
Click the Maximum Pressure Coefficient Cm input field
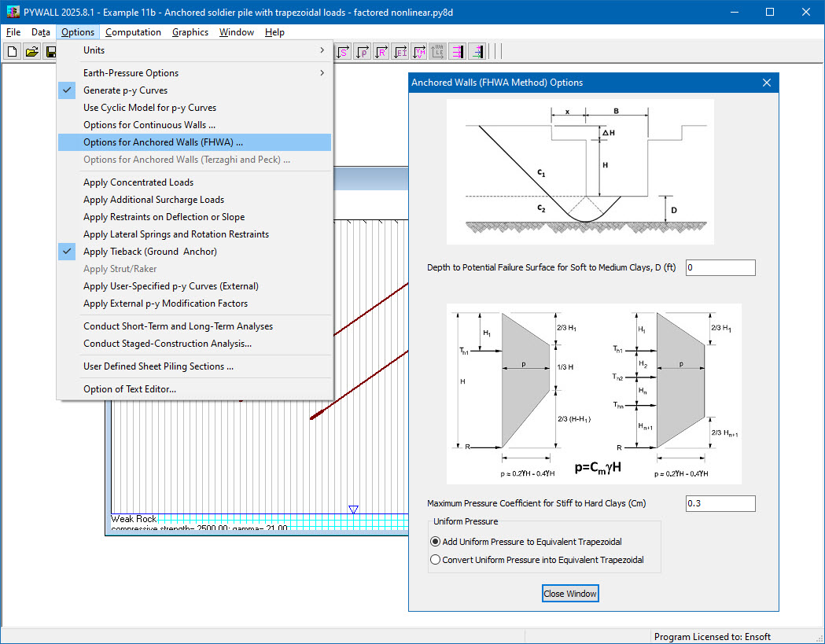pyautogui.click(x=720, y=503)
